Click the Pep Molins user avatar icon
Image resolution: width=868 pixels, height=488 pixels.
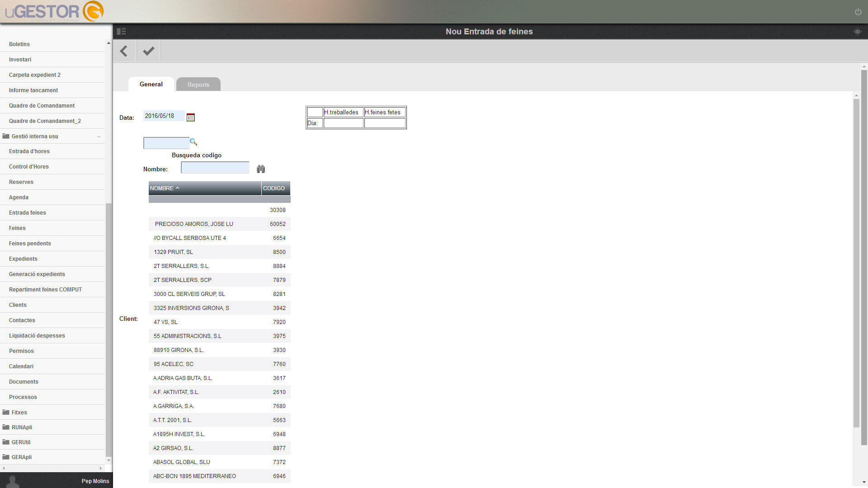pos(13,481)
